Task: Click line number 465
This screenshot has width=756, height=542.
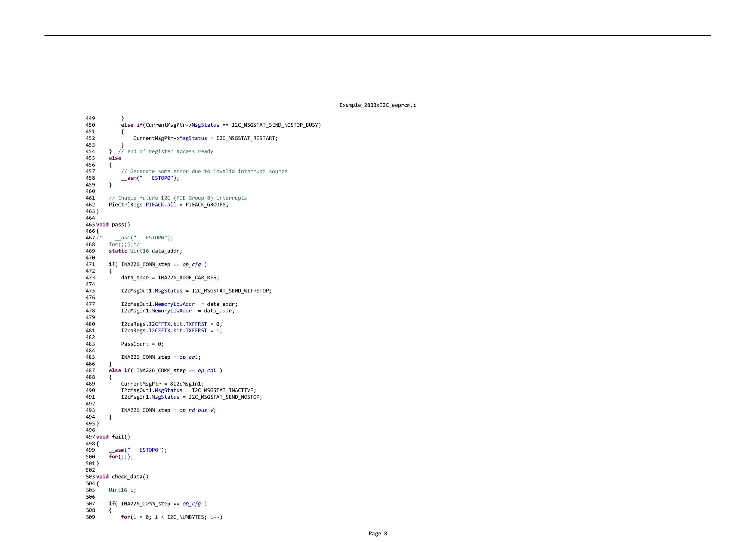Action: click(90, 224)
